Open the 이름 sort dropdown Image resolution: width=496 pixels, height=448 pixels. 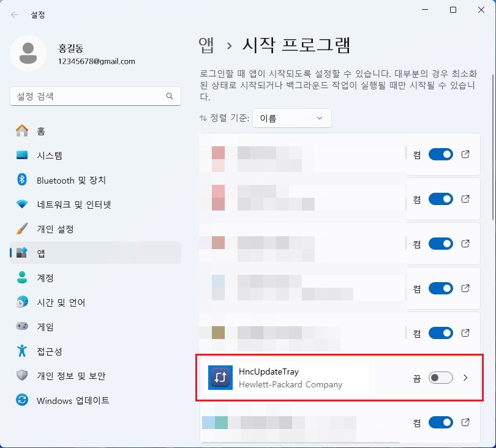(291, 118)
